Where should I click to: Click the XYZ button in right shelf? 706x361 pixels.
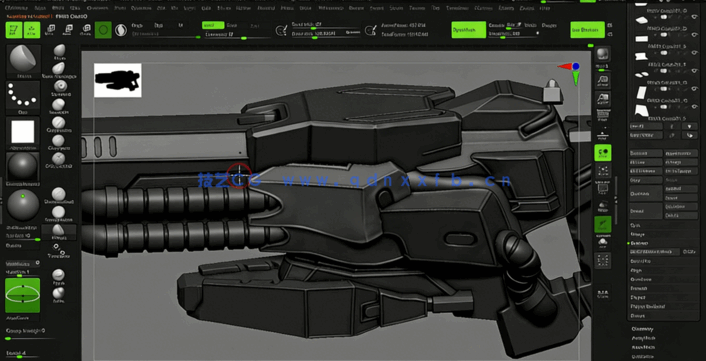pos(602,295)
